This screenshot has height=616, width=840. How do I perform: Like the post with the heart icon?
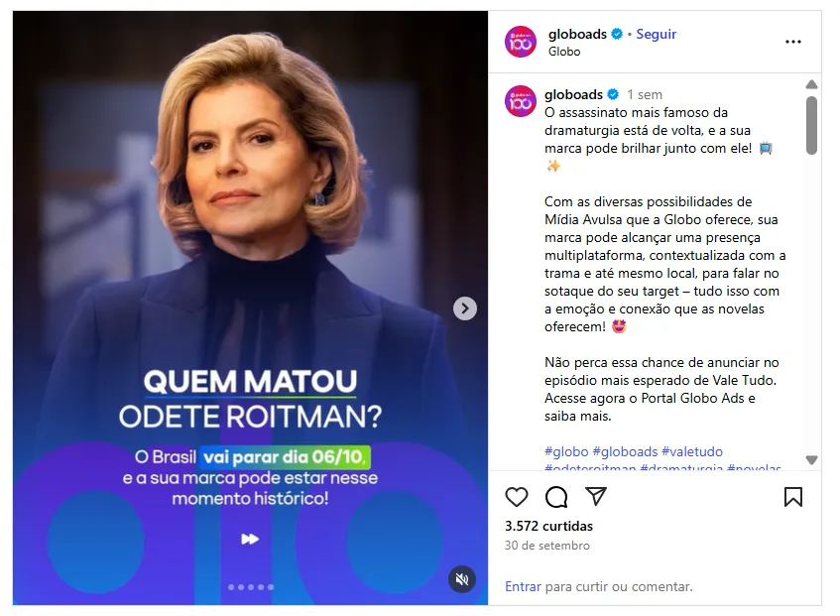point(517,497)
